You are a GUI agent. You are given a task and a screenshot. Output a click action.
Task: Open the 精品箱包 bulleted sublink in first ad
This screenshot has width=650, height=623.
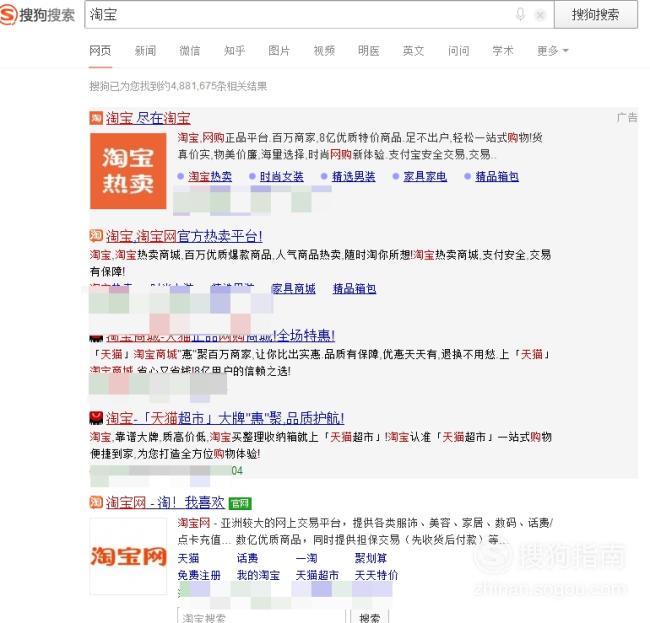click(x=497, y=176)
